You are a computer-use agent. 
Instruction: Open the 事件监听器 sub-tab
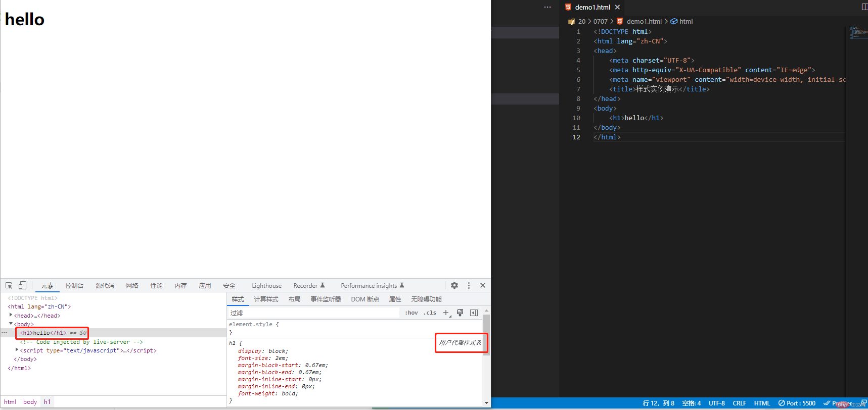[326, 299]
